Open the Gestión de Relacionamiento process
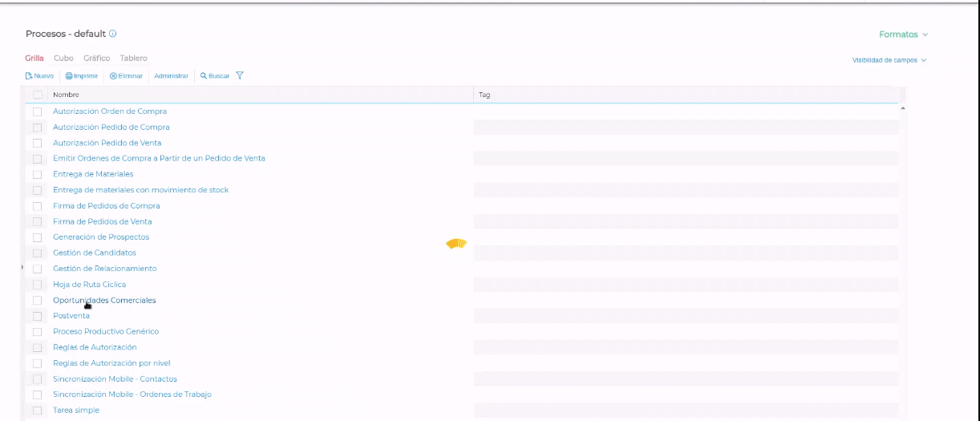Viewport: 980px width, 421px height. (105, 269)
